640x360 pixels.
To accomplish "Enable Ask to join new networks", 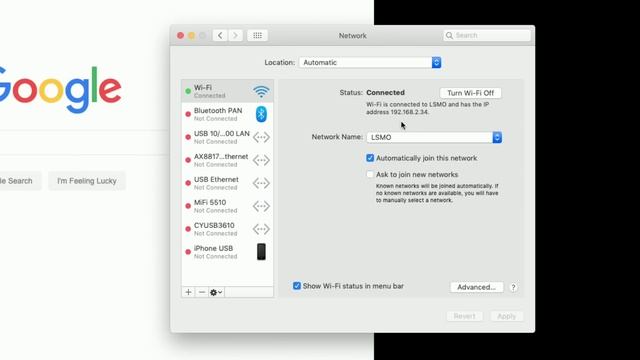I will click(x=370, y=174).
